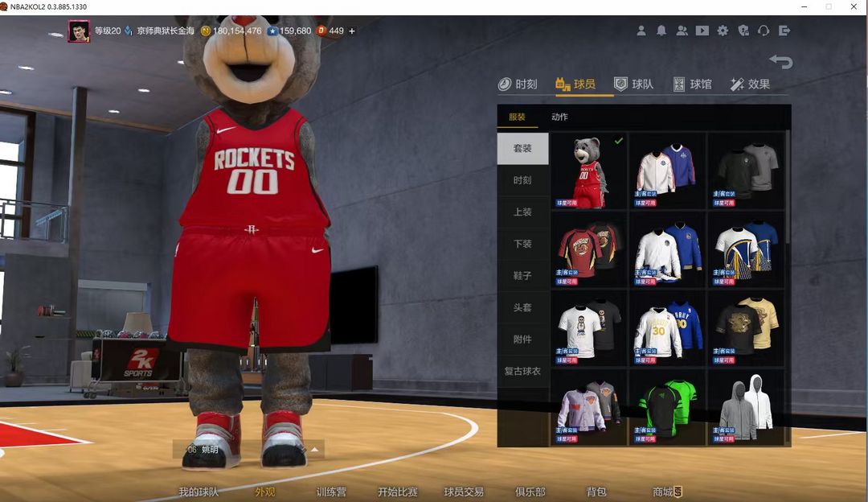Select the white and black portrait tee set
868x502 pixels.
click(x=589, y=328)
